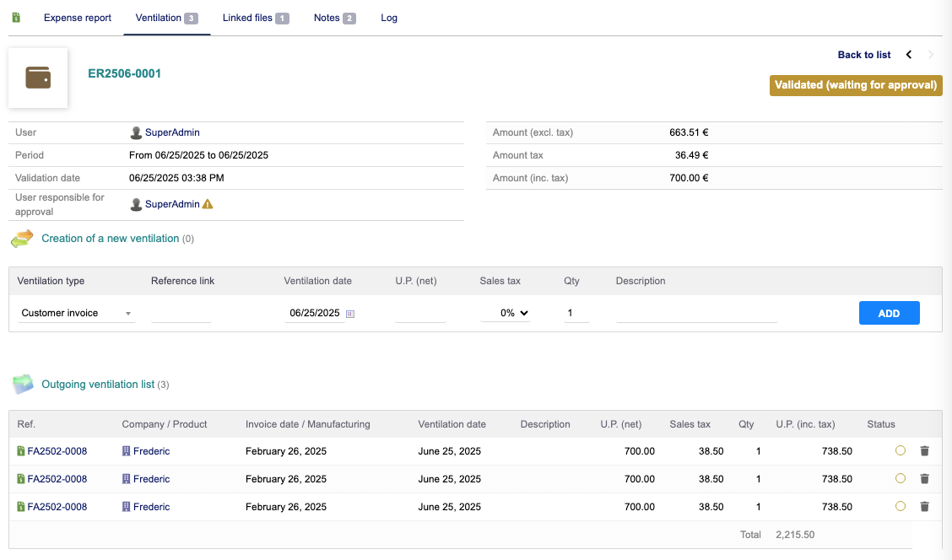This screenshot has width=952, height=560.
Task: Go Back to list
Action: click(863, 55)
